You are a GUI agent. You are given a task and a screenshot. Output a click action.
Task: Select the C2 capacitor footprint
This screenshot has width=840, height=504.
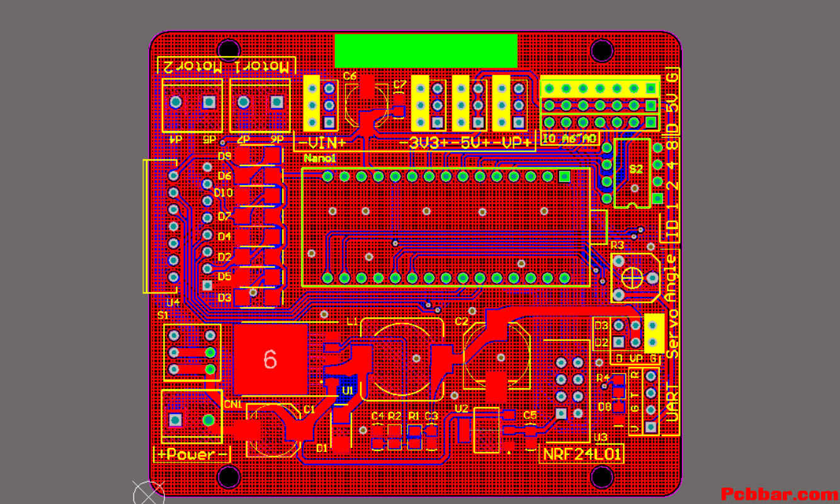click(x=496, y=356)
